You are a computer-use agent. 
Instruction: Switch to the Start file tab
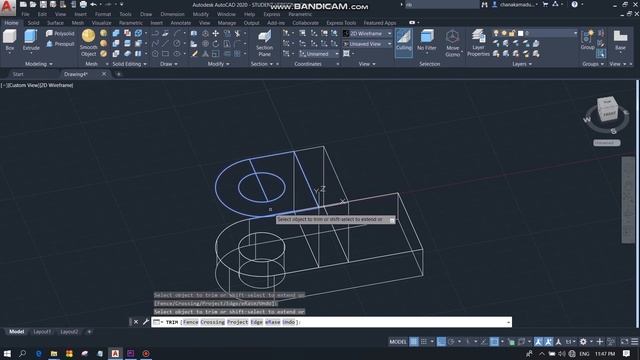[18, 74]
